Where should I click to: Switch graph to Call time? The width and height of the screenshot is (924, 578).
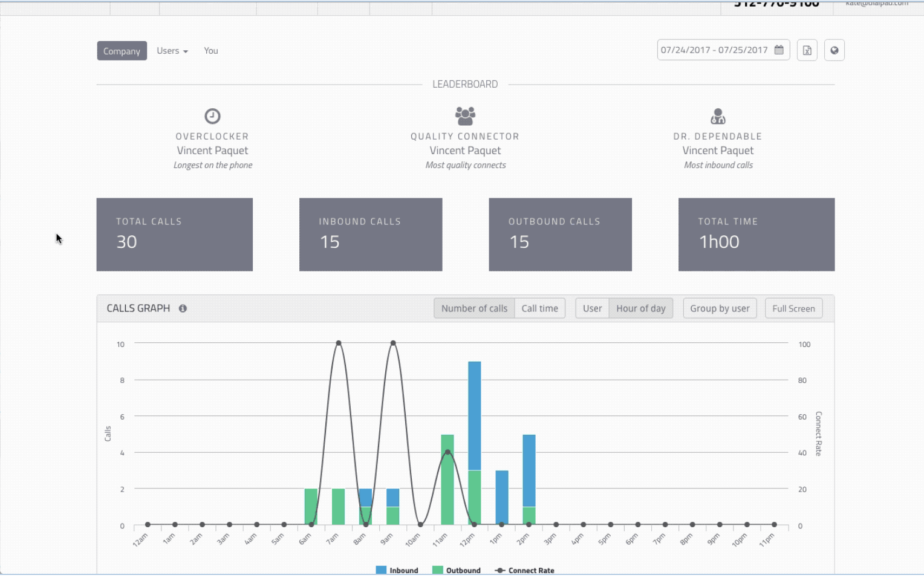click(x=539, y=308)
